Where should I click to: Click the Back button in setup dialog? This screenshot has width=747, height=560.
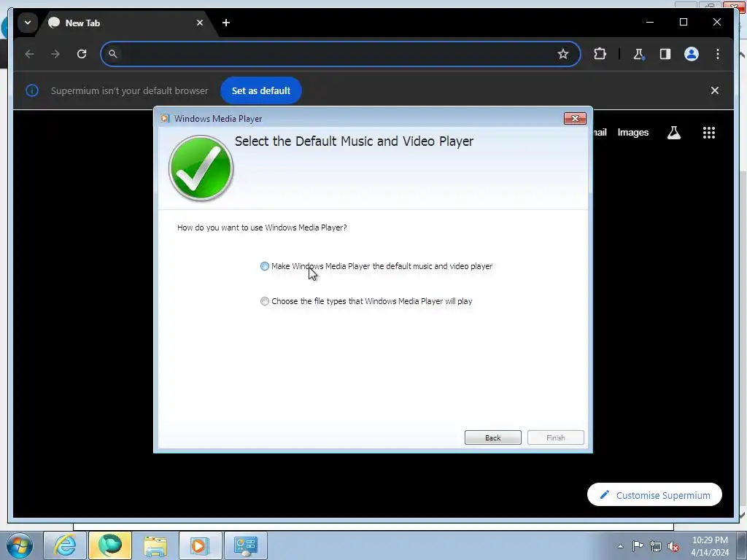[492, 437]
